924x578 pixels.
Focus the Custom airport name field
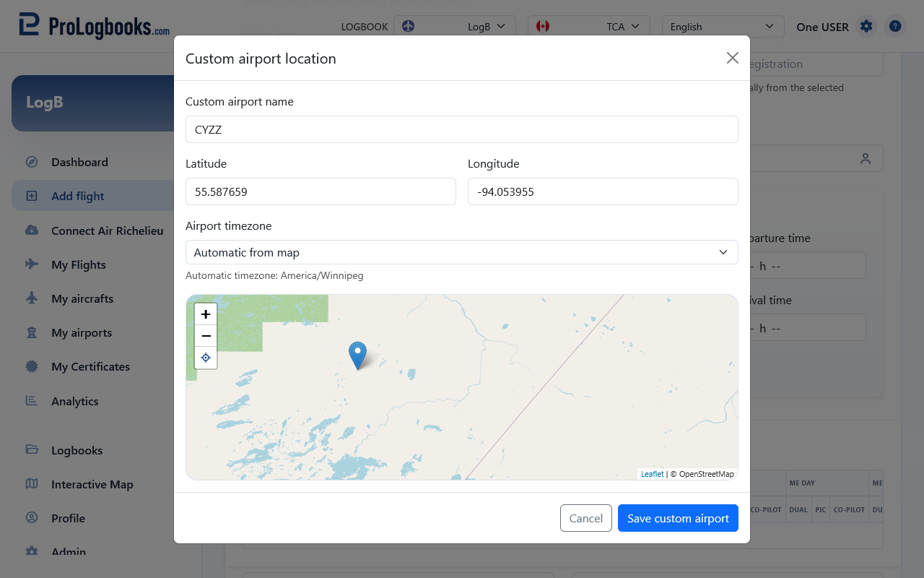click(462, 129)
